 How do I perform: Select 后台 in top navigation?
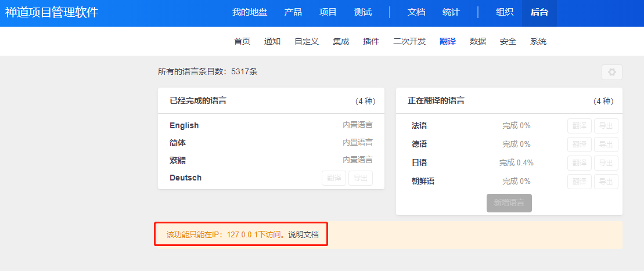[539, 12]
